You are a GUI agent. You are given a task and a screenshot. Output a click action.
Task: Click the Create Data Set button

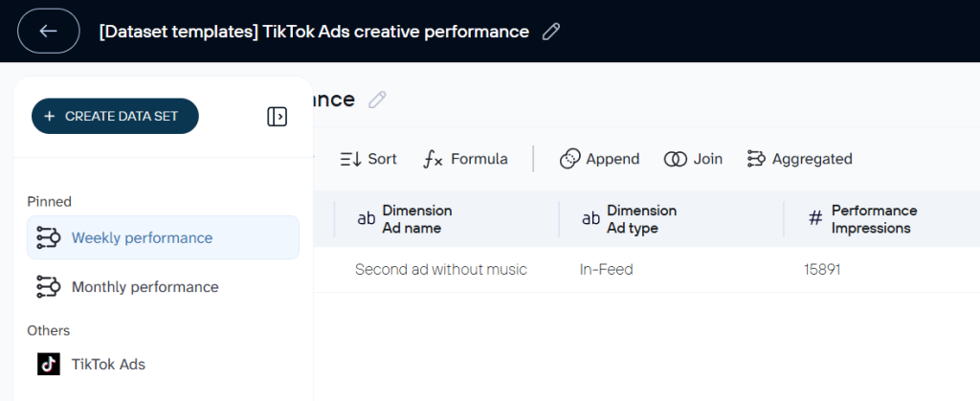[115, 116]
